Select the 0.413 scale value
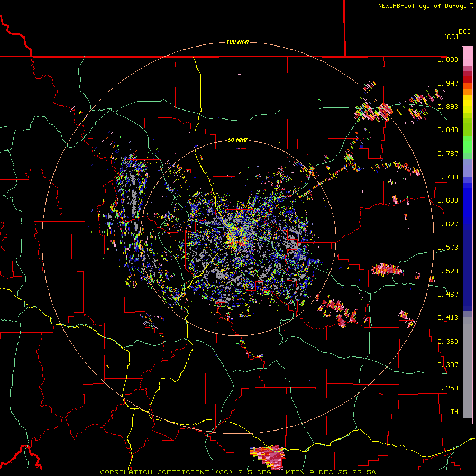This screenshot has width=476, height=476. 448,318
